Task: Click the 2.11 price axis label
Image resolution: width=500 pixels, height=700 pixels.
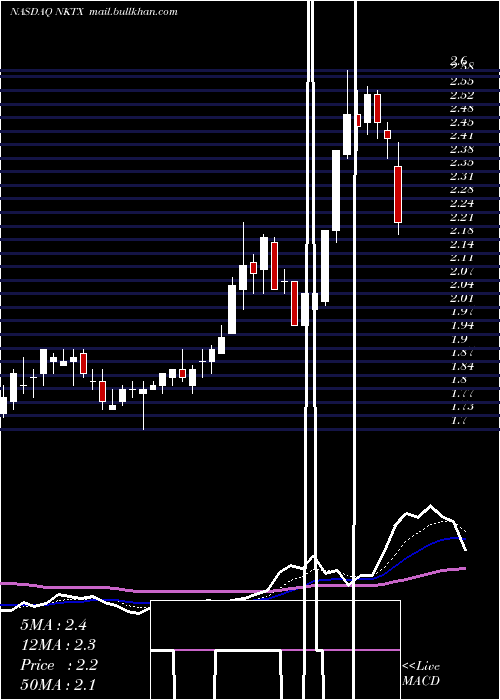Action: (462, 258)
